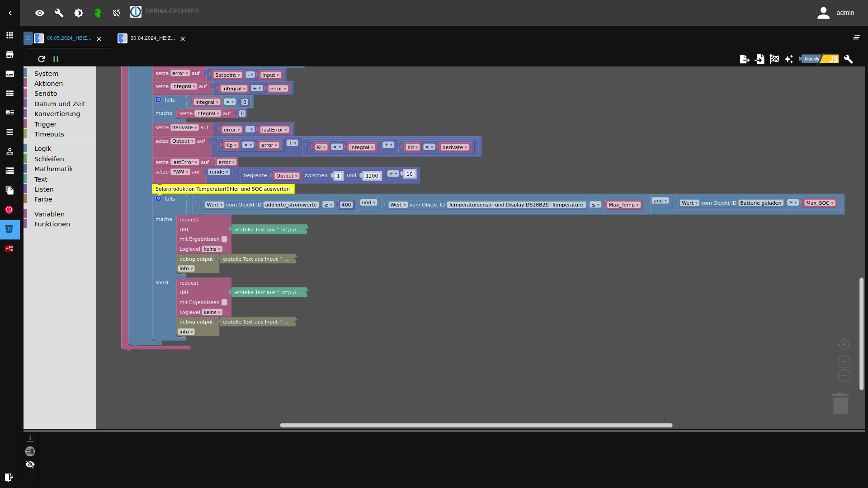This screenshot has width=868, height=488.
Task: Open Loglevel keins dropdown in sonst request
Action: [x=212, y=312]
